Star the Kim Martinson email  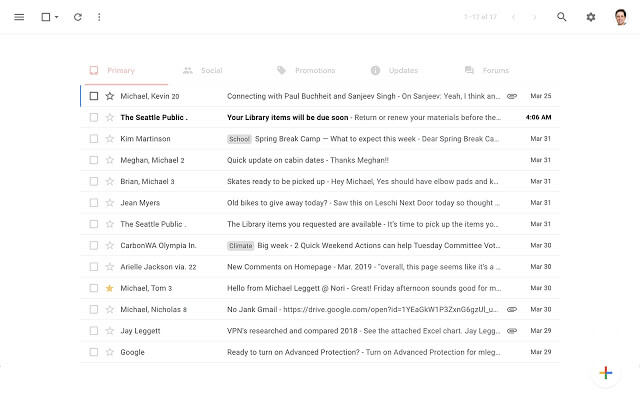click(x=110, y=139)
